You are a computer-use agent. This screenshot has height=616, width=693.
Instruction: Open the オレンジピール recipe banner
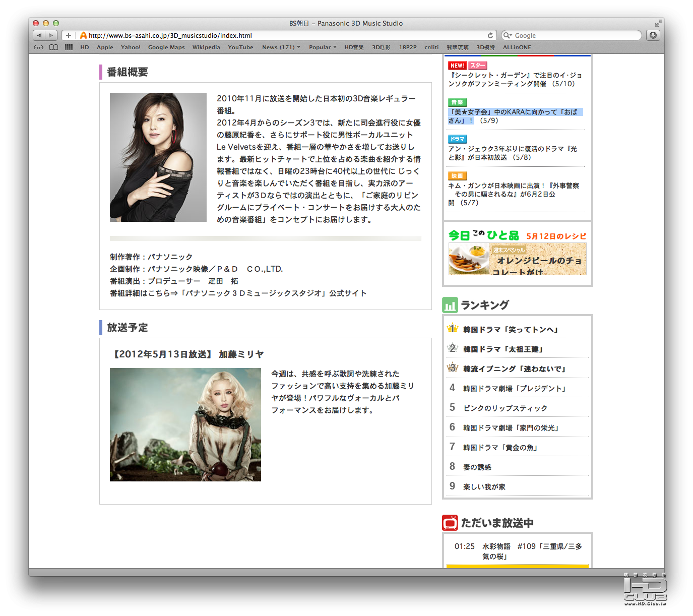pos(518,259)
